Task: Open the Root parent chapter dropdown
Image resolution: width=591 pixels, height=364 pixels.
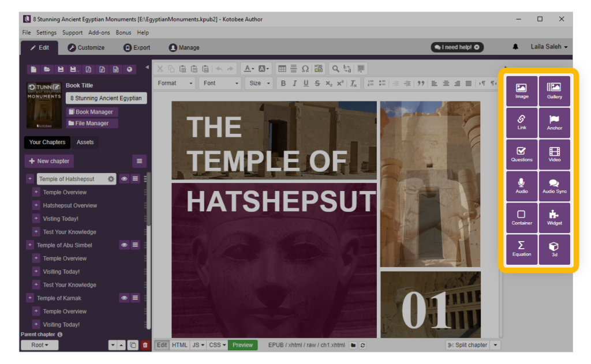Action: (x=39, y=344)
